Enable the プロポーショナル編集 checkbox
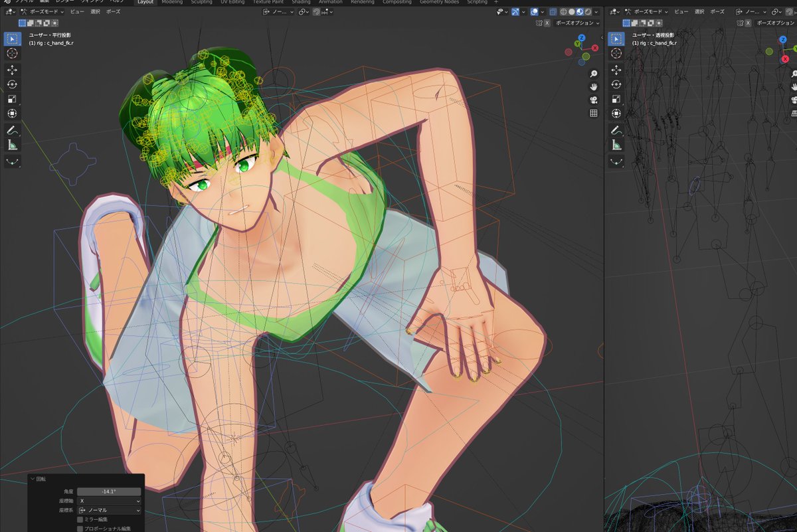Viewport: 797px width, 532px height. pyautogui.click(x=80, y=529)
